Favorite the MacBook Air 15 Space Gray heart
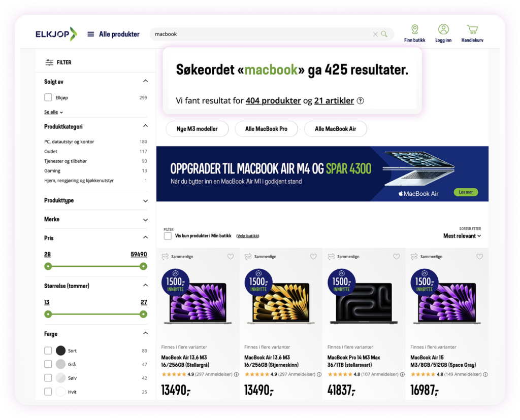Image resolution: width=520 pixels, height=420 pixels. pyautogui.click(x=479, y=256)
